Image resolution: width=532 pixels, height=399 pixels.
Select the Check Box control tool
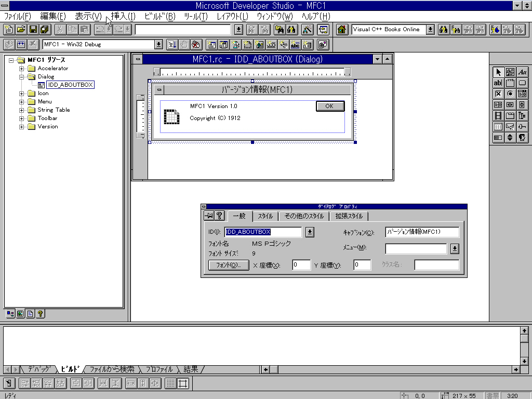click(498, 94)
